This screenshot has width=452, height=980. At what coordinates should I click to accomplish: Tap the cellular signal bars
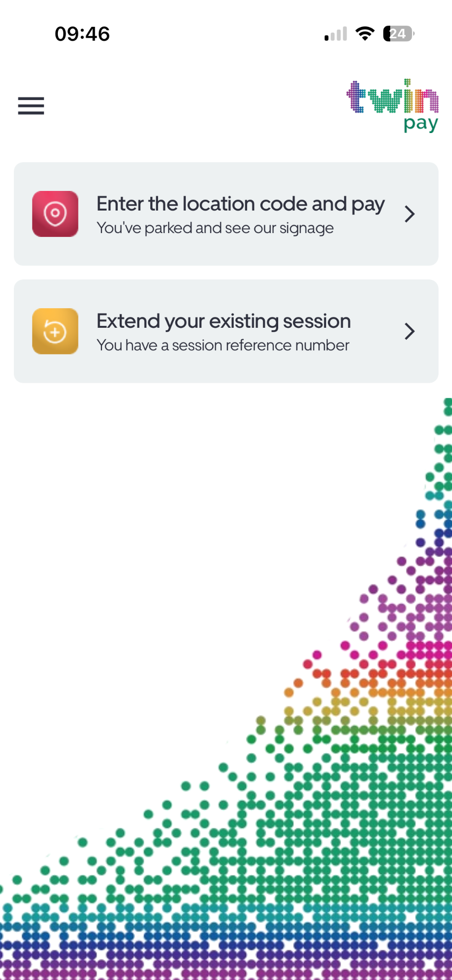point(336,34)
